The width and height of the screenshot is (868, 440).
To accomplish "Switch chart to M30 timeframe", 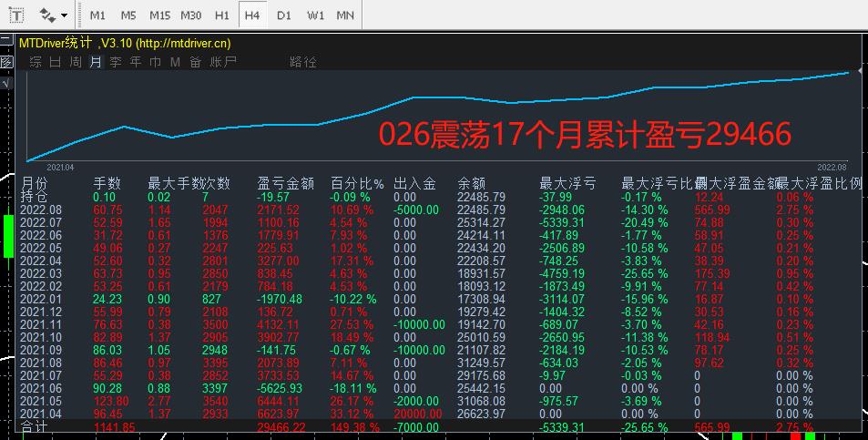I will coord(190,15).
